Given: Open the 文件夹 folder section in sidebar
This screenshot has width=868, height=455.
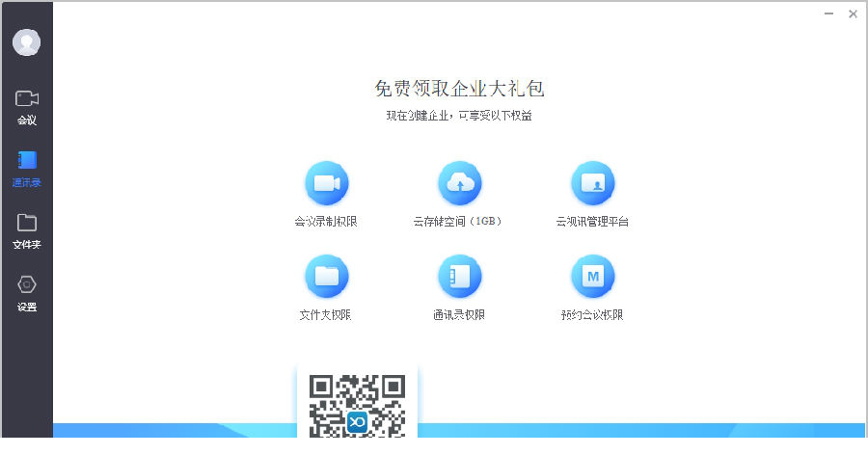Looking at the screenshot, I should click(x=27, y=231).
